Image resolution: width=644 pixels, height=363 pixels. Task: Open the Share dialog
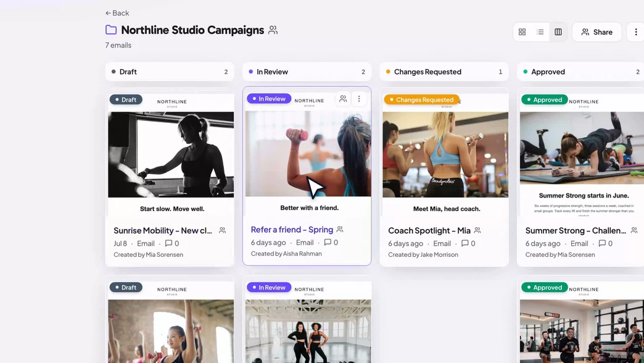pos(597,32)
